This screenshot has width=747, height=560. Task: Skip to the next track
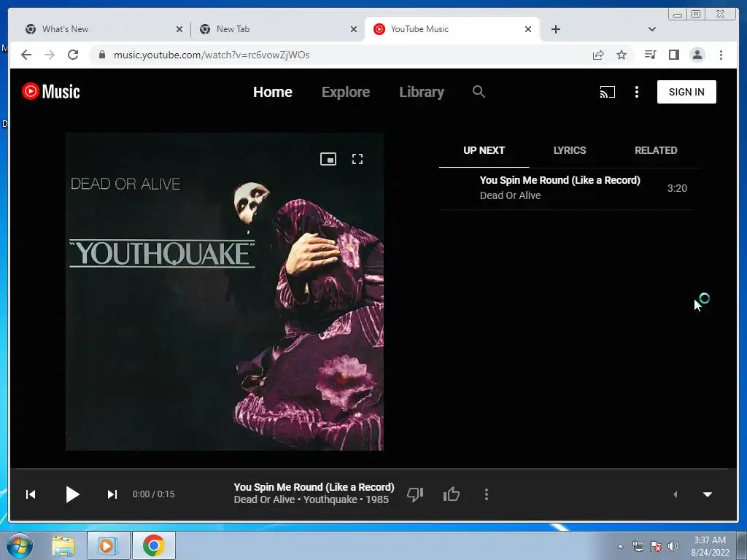click(112, 494)
